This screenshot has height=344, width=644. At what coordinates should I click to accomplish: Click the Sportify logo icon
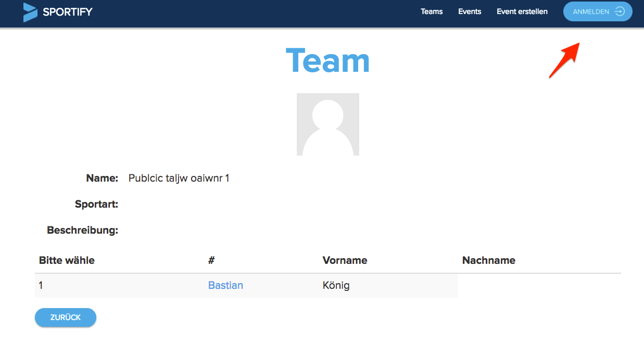pos(30,11)
